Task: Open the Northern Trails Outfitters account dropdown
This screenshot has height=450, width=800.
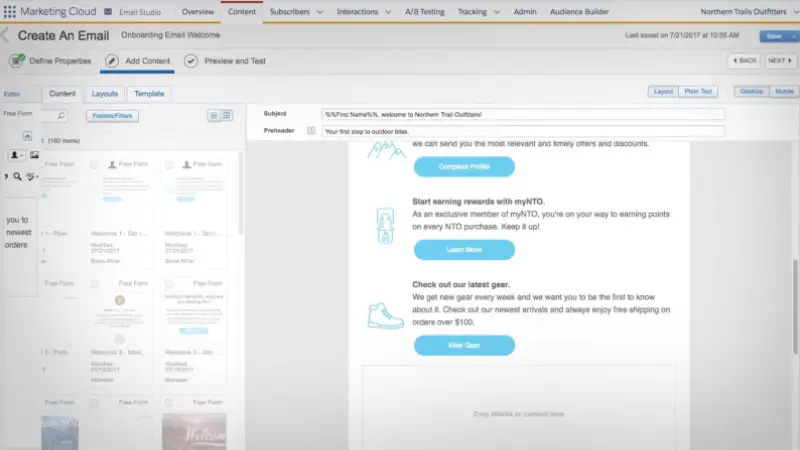Action: (x=796, y=12)
